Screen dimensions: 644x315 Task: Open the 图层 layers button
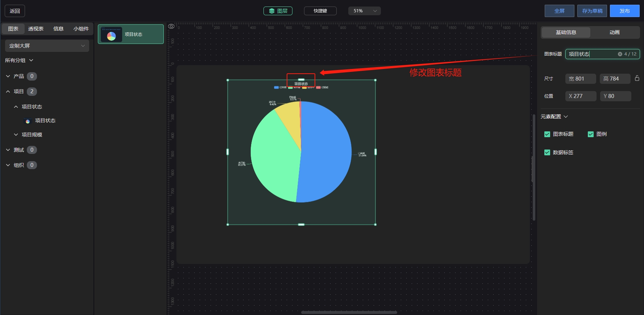tap(278, 11)
